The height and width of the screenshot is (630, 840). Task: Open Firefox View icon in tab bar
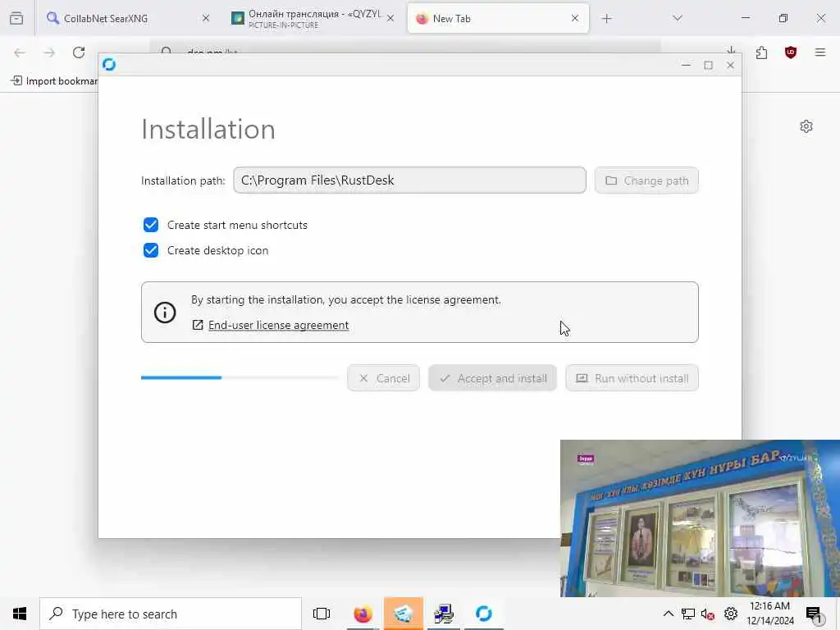point(16,18)
